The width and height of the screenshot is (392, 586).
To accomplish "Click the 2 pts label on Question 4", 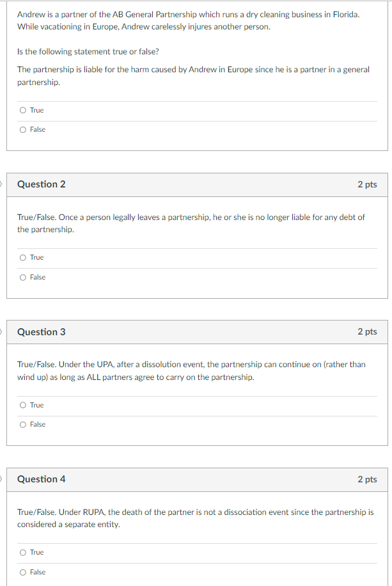I will (368, 479).
